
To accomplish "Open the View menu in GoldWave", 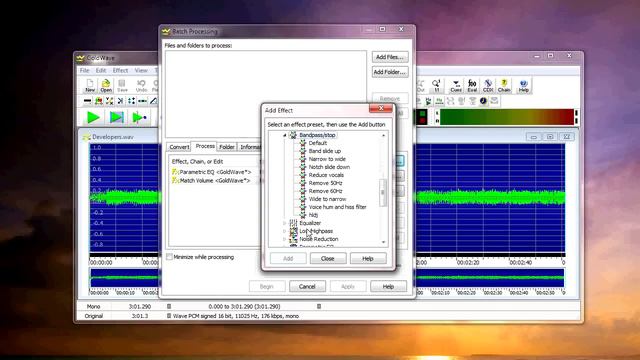I will pos(141,71).
